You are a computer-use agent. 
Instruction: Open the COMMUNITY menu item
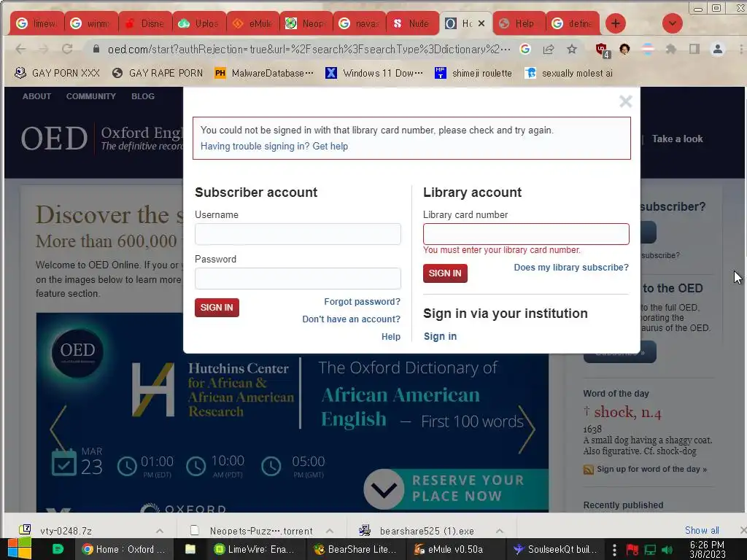pos(91,96)
